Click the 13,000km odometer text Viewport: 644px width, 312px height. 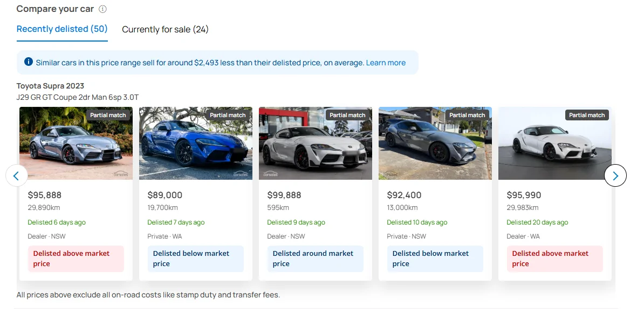tap(402, 208)
